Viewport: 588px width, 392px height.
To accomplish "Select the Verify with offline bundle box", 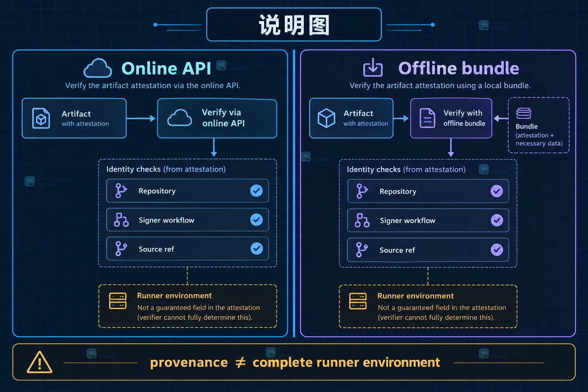I will 451,118.
